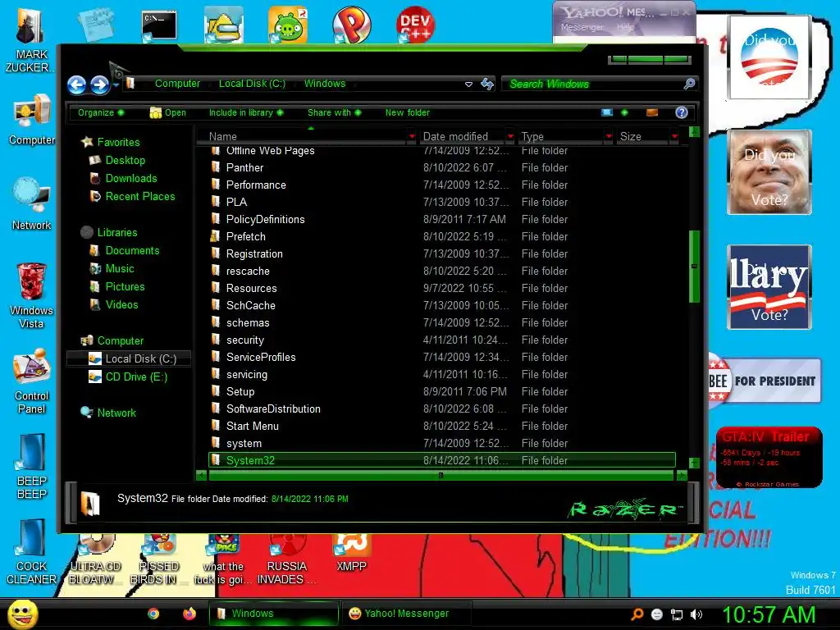Click the search magnifier icon in Explorer

(x=689, y=84)
